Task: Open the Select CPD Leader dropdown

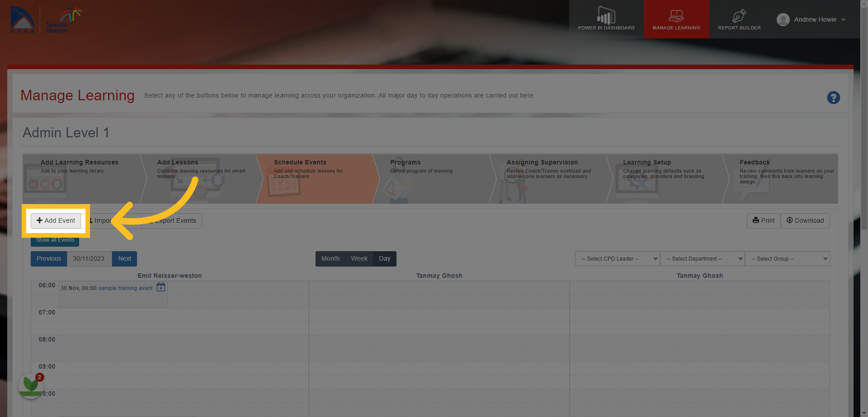Action: [617, 258]
